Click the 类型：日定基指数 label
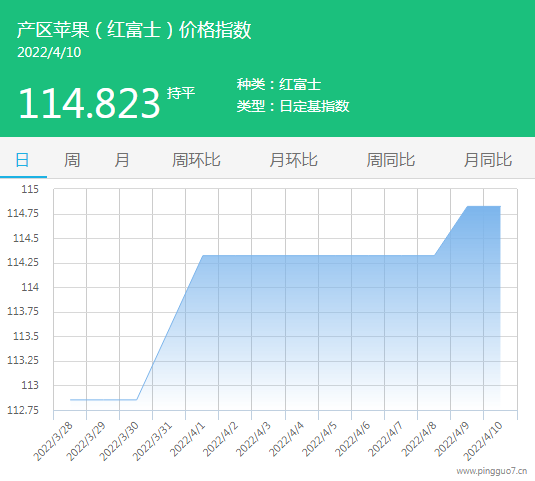Image resolution: width=535 pixels, height=481 pixels. [293, 106]
